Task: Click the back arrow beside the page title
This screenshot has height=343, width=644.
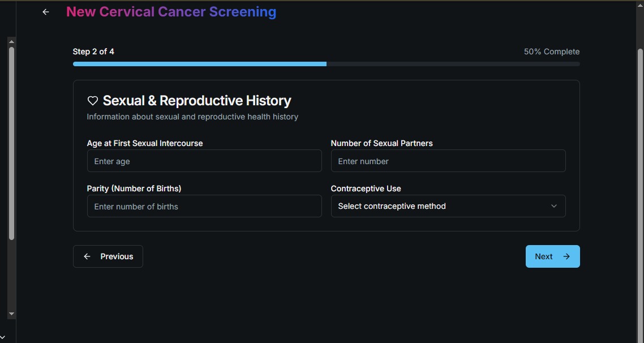Action: [46, 12]
